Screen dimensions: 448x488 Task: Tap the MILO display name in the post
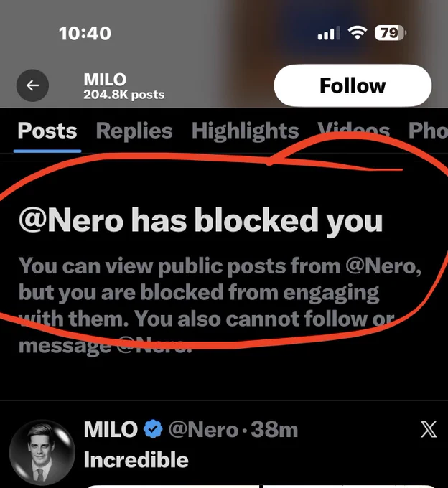[x=111, y=429]
